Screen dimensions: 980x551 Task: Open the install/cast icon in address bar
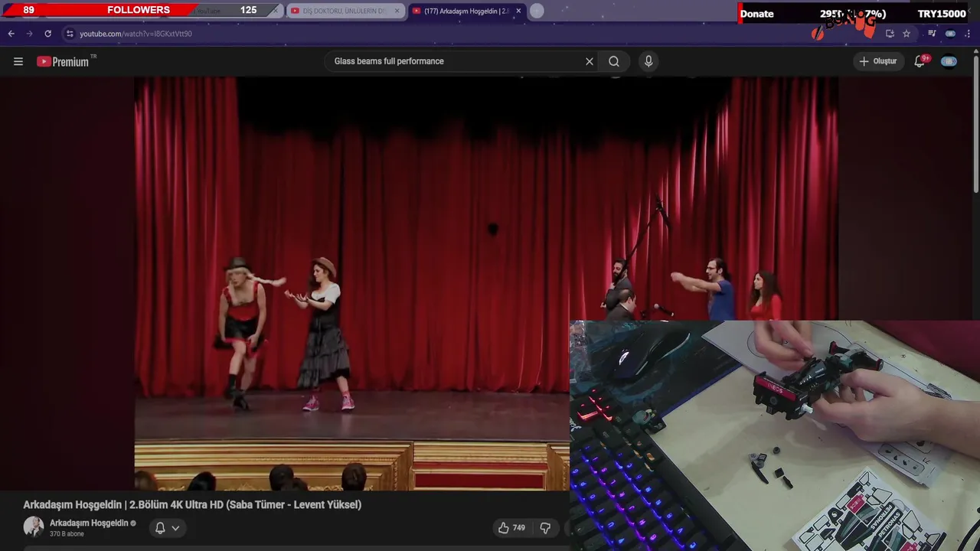point(890,34)
